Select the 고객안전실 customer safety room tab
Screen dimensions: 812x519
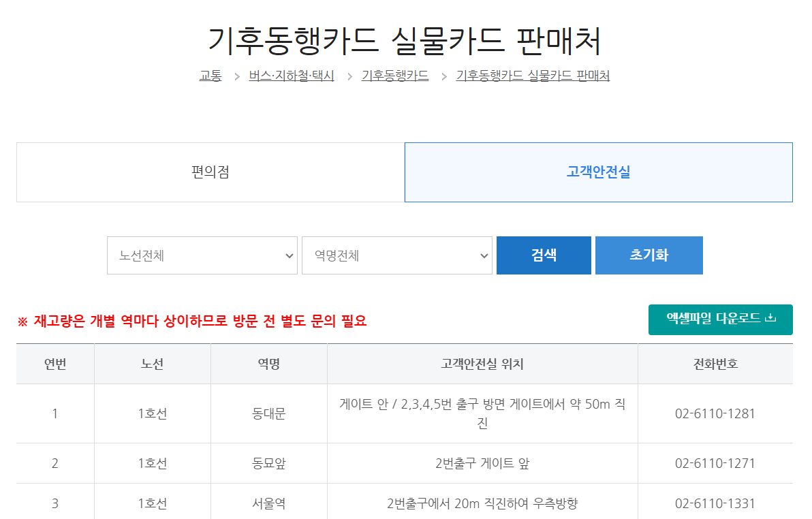pyautogui.click(x=598, y=172)
